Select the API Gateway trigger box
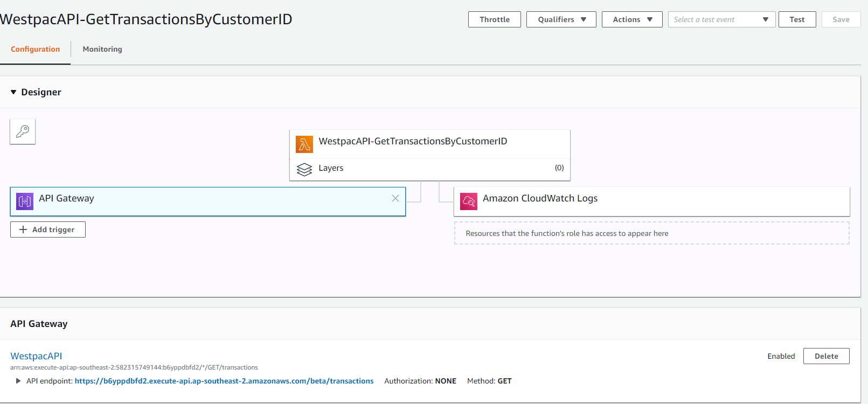 click(208, 201)
